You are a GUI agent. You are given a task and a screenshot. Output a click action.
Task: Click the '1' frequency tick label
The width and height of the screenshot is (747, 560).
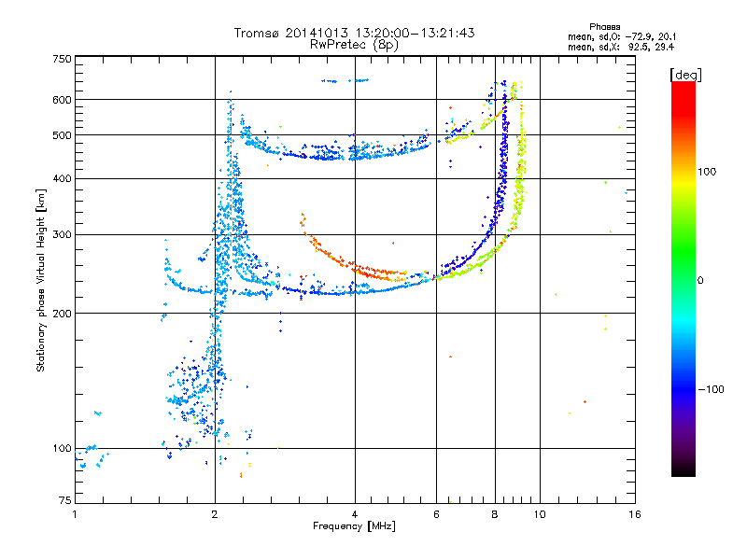75,514
